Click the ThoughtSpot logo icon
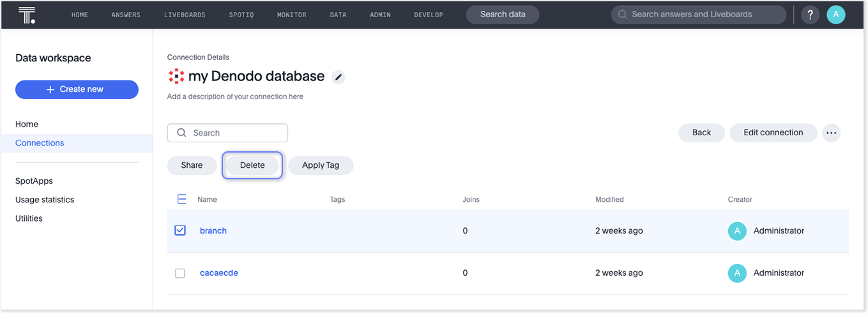This screenshot has height=316, width=868. [27, 15]
